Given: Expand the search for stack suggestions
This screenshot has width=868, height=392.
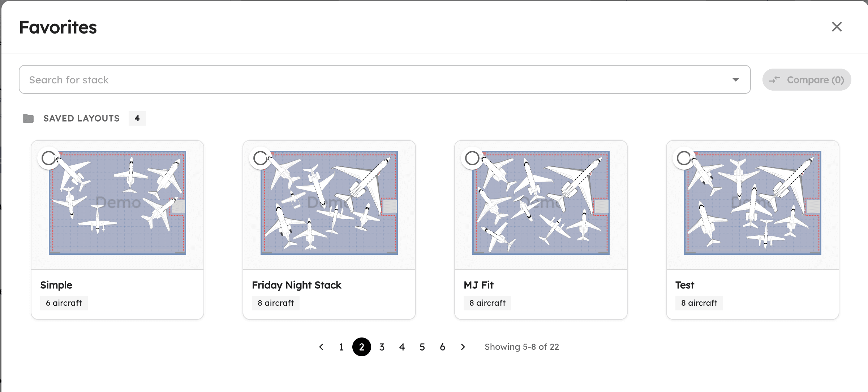Looking at the screenshot, I should 735,79.
